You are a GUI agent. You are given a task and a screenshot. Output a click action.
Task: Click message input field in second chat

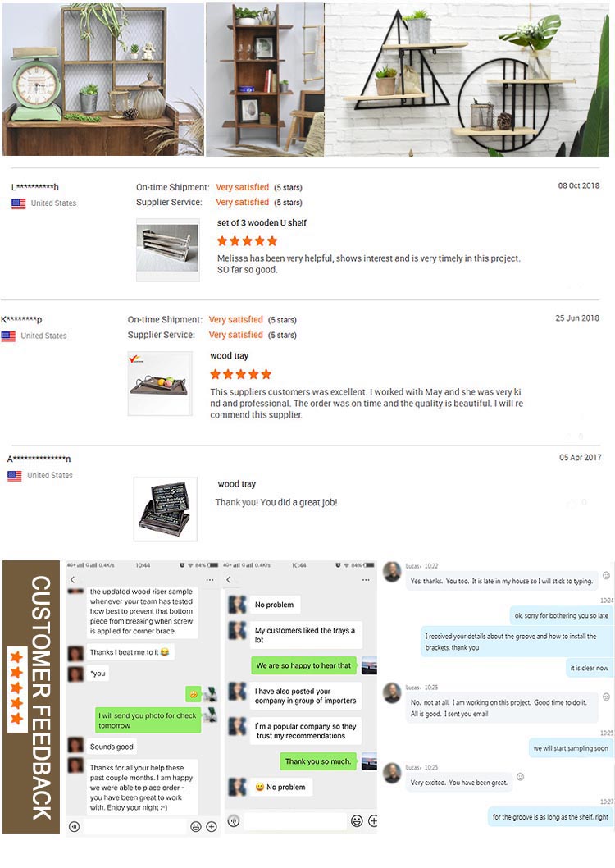(294, 821)
